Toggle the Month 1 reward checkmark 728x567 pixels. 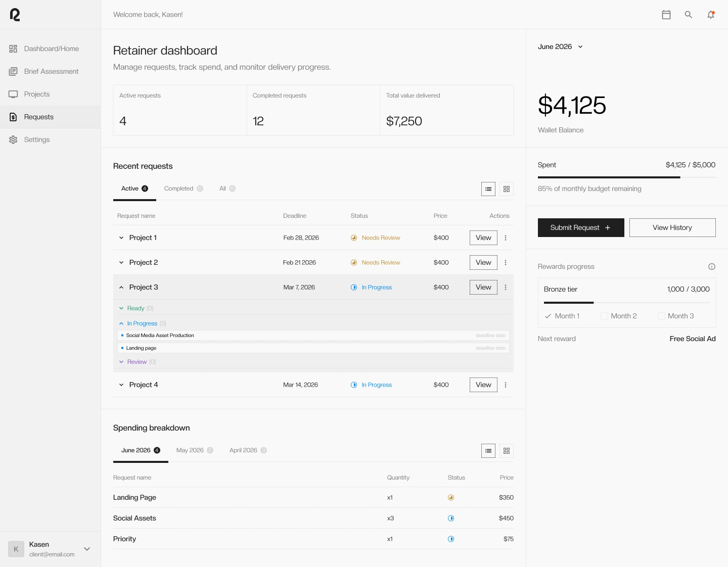548,316
